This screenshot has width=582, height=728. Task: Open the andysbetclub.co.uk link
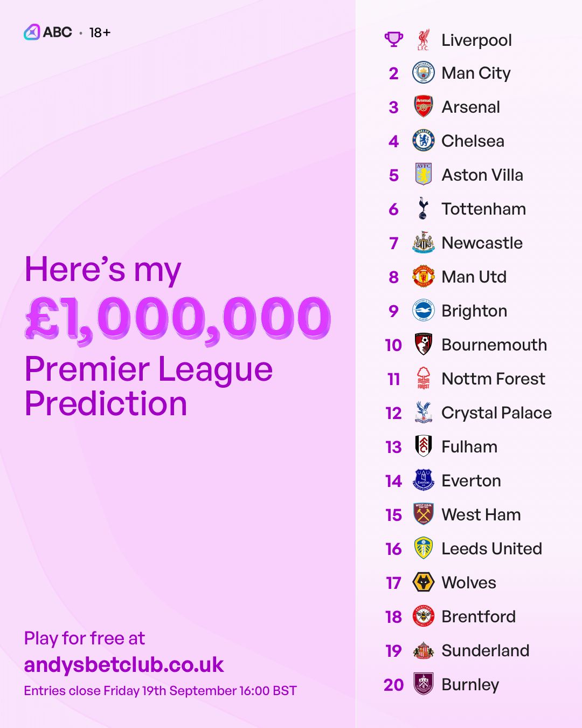124,665
